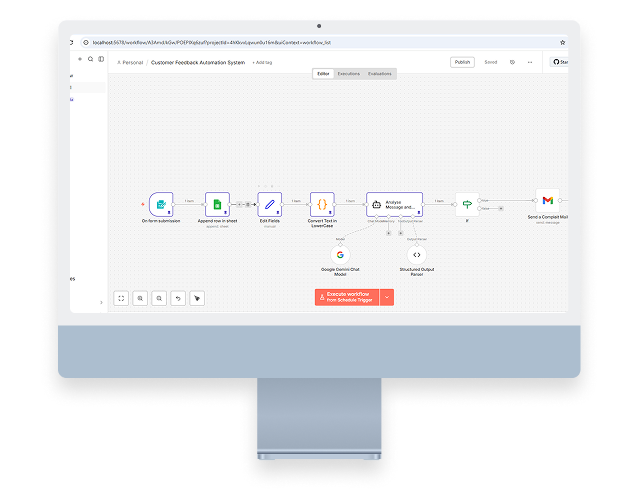Zoom out on the workflow canvas
640x493 pixels.
click(159, 297)
